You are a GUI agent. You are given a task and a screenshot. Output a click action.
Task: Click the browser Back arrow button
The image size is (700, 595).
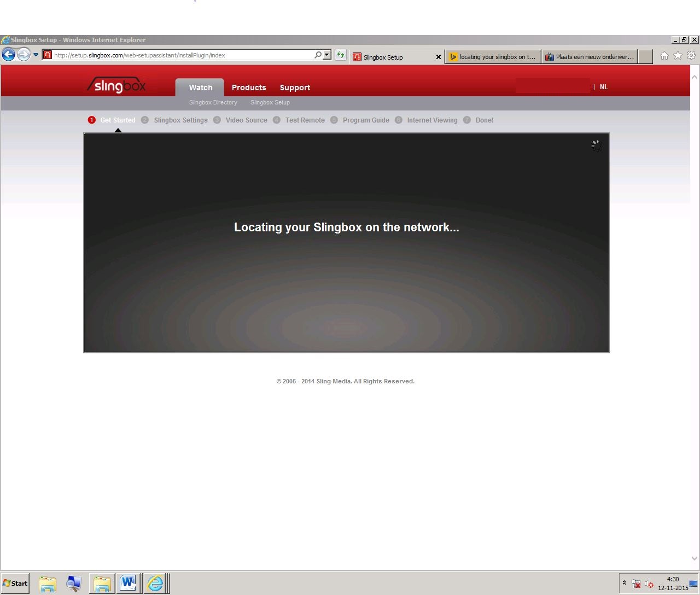pos(9,55)
